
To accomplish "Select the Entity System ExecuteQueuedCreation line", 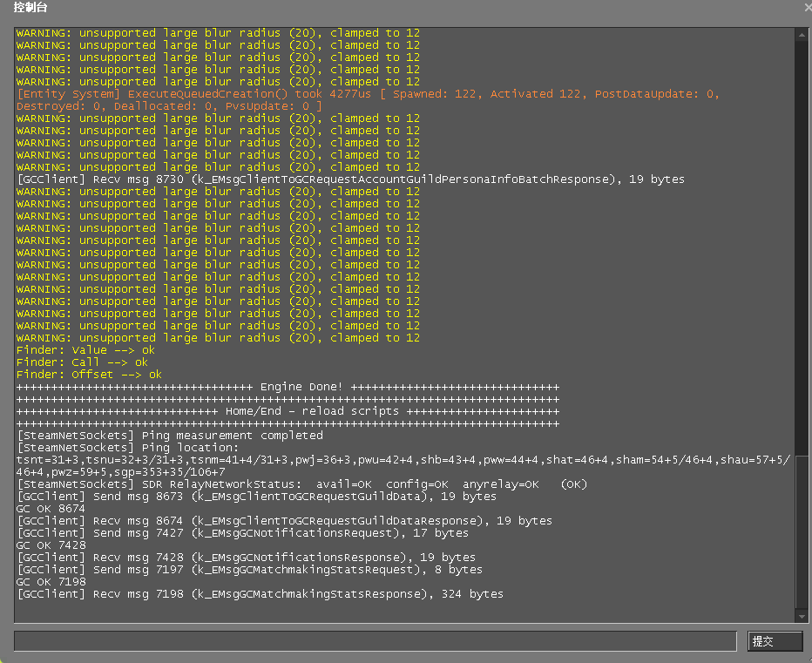I will click(x=368, y=94).
